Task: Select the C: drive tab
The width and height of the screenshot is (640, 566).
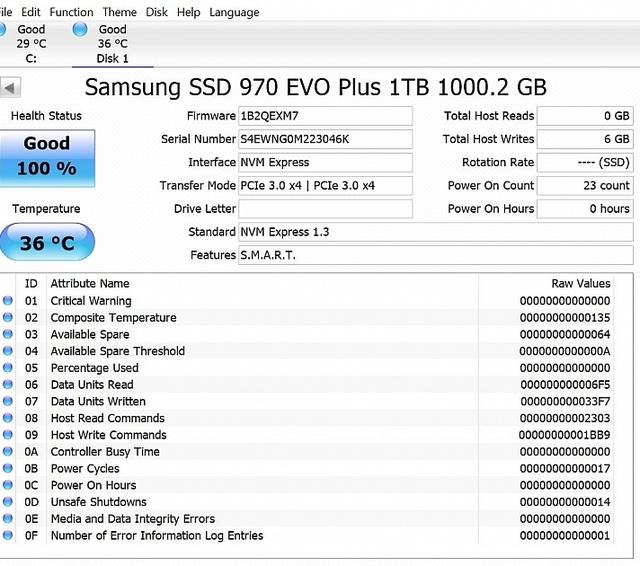Action: [31, 44]
